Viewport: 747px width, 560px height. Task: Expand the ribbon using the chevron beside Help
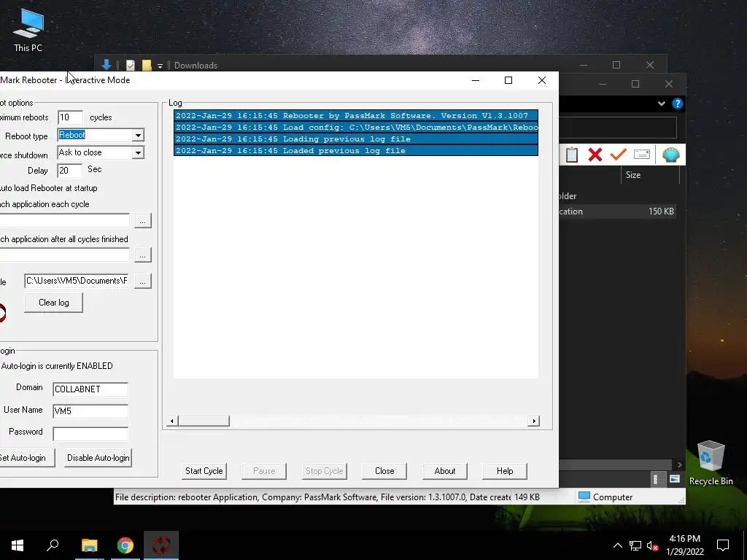click(661, 104)
